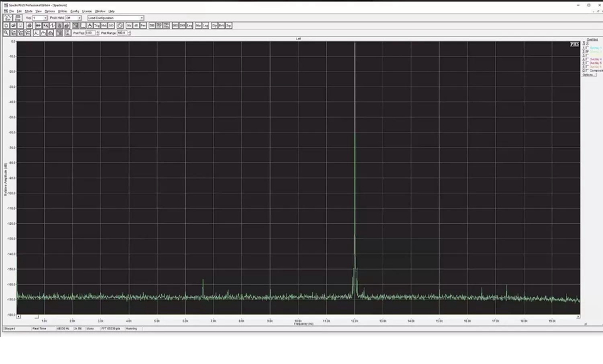Click the dB scaling toolbar button
Screen dimensions: 603x364
[x=136, y=26]
